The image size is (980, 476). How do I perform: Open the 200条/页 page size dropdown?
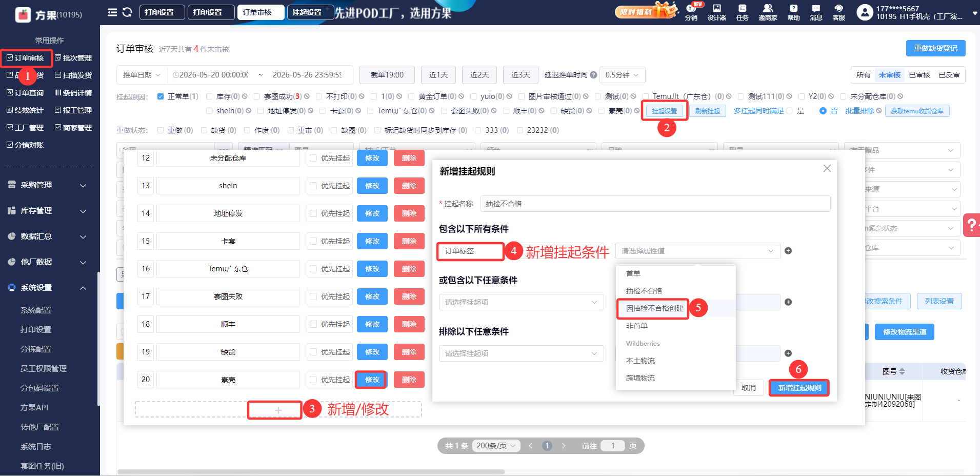pyautogui.click(x=496, y=446)
